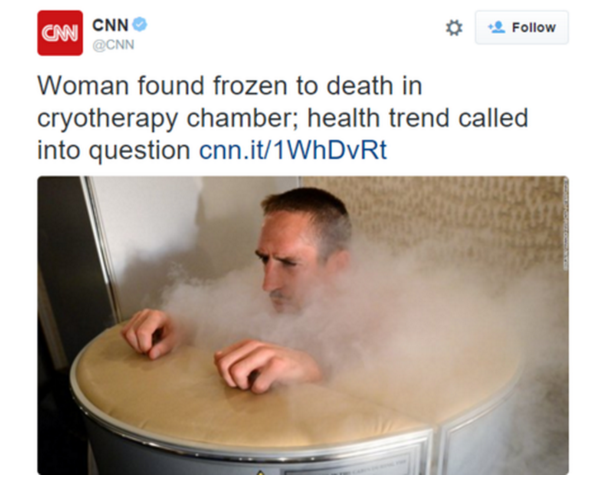Visit the @CNN handle
The height and width of the screenshot is (478, 589).
point(113,45)
